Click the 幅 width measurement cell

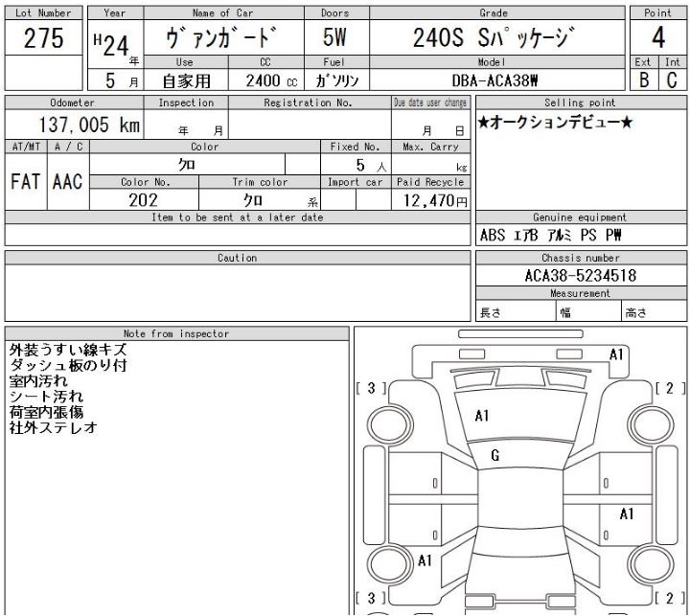coord(588,312)
